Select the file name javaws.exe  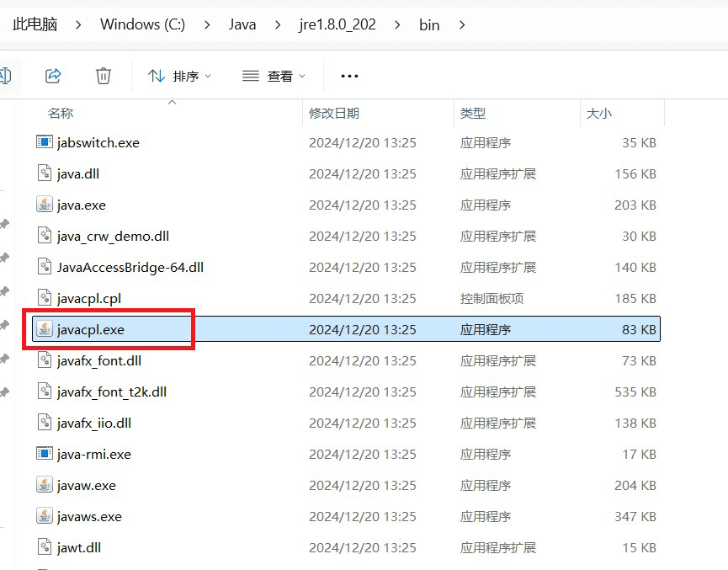89,516
